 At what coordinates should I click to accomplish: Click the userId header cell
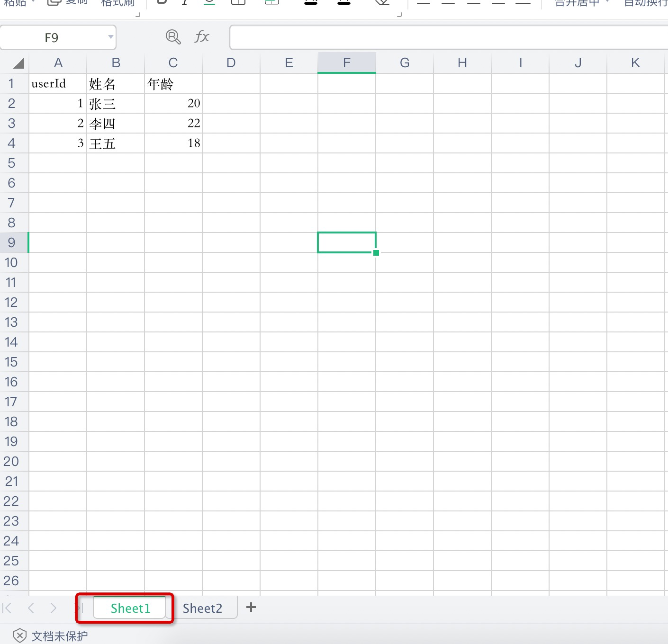(x=58, y=84)
